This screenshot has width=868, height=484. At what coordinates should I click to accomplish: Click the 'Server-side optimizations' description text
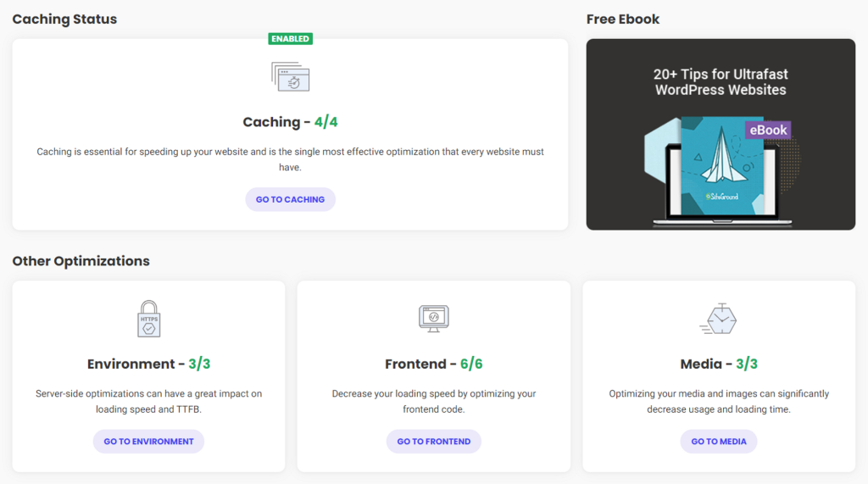pos(148,402)
